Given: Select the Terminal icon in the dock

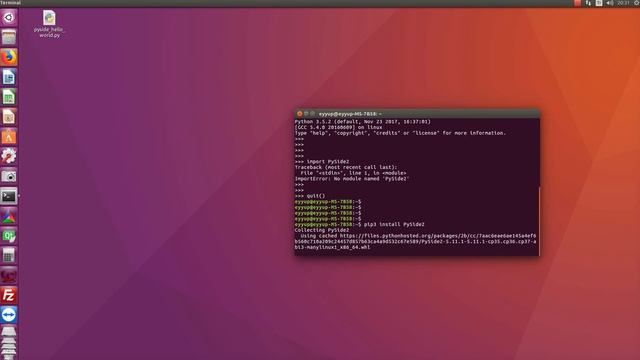Looking at the screenshot, I should pos(9,196).
